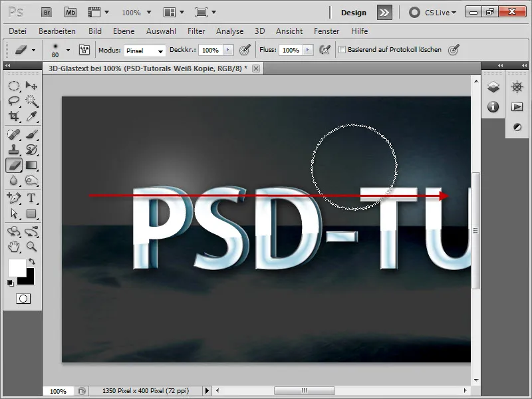Screen dimensions: 532x399
Task: Open the Info panel icon
Action: coord(493,107)
